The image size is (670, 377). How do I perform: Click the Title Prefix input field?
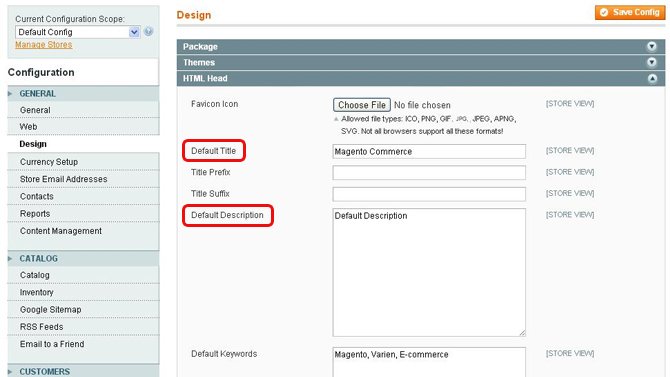[x=429, y=173]
